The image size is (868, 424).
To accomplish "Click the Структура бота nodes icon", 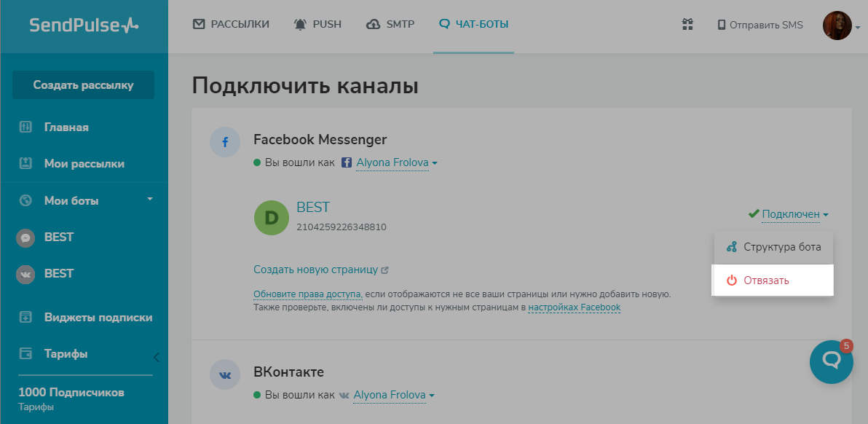I will [732, 247].
